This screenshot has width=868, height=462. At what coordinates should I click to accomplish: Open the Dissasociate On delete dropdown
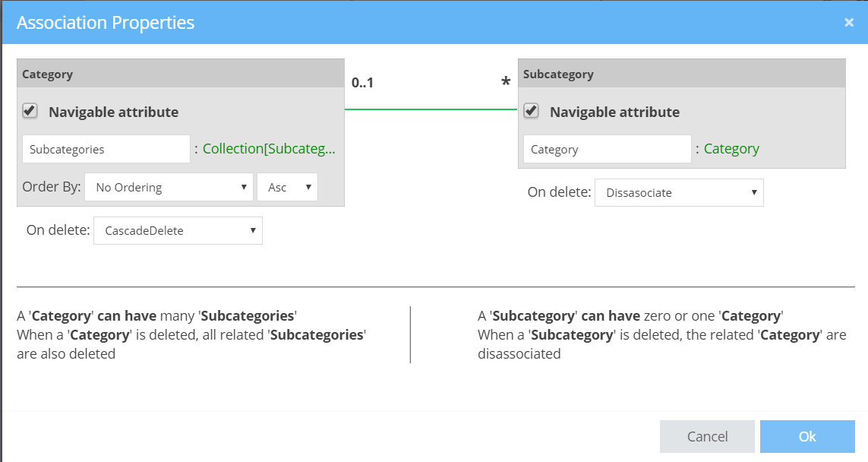pos(679,192)
